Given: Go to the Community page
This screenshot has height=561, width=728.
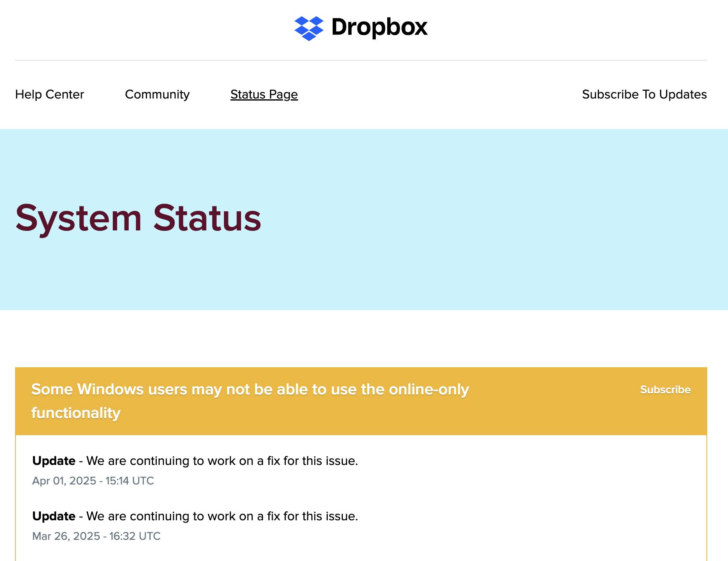Looking at the screenshot, I should (157, 94).
